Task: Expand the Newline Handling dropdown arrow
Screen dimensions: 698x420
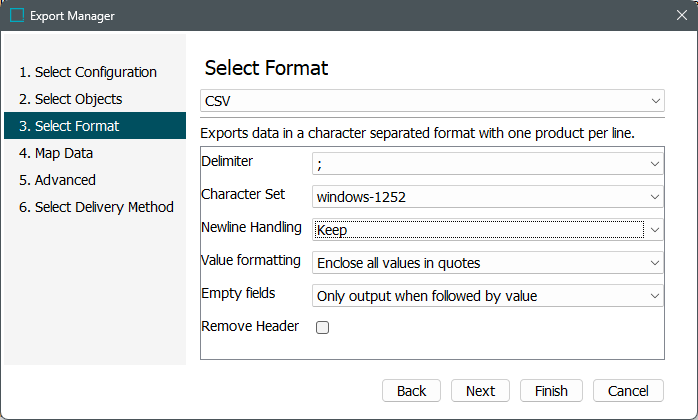Action: tap(655, 230)
